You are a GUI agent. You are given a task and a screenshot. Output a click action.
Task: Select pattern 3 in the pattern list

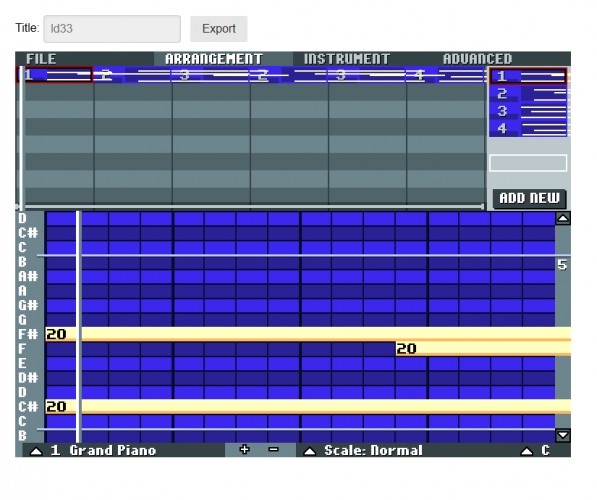[x=528, y=111]
